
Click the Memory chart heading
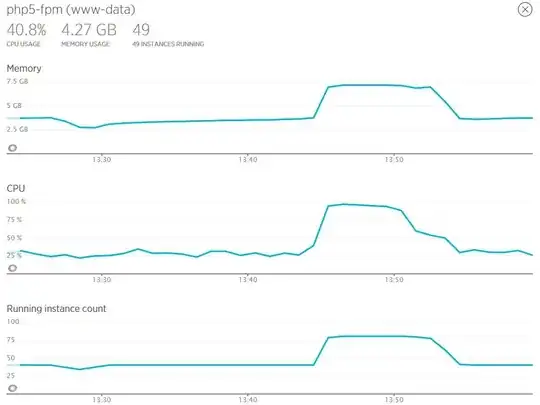[x=24, y=69]
